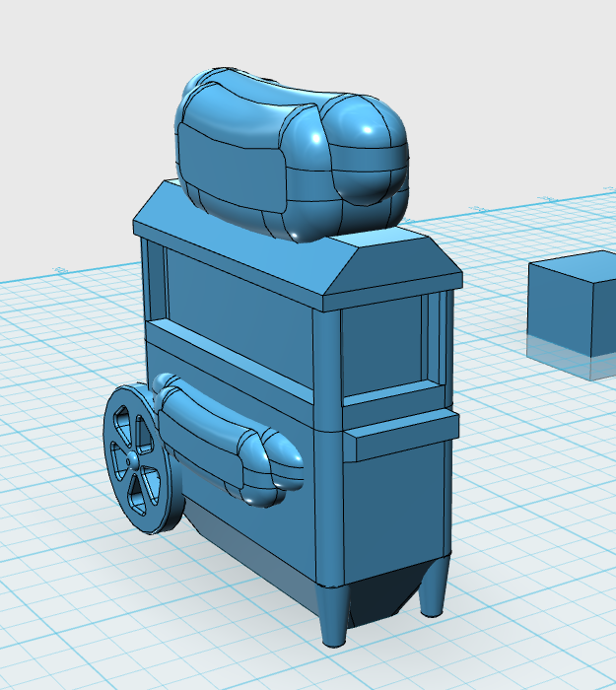Select the side shelf on the cart's end
616x690 pixels.
400,436
